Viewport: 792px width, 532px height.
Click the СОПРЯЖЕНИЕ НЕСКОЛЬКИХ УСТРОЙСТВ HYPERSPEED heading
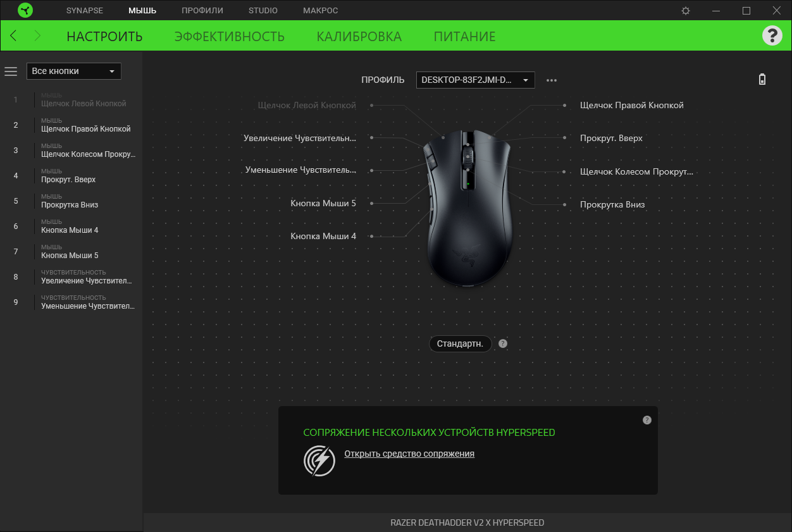[429, 433]
